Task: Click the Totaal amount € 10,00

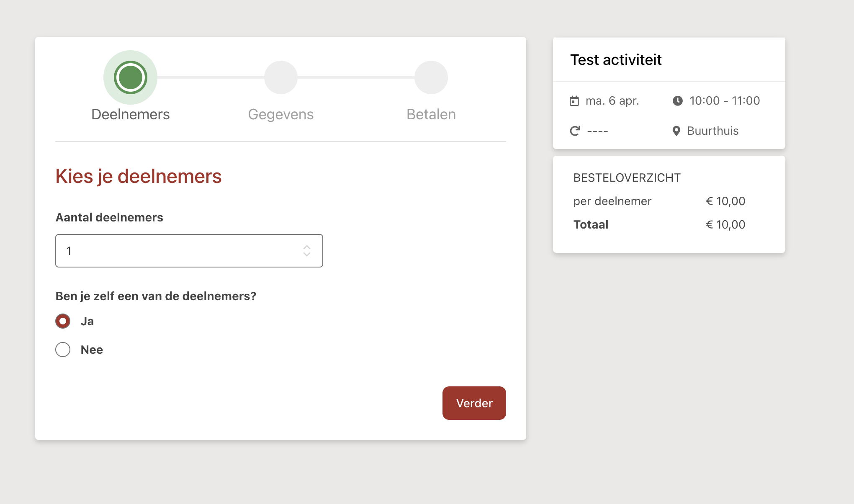Action: tap(725, 225)
